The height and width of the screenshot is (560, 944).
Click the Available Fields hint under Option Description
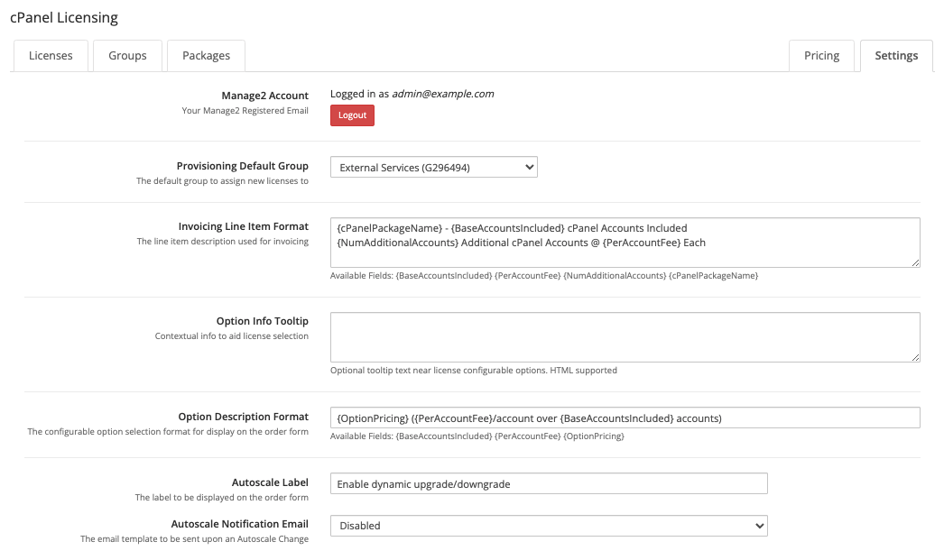coord(477,436)
